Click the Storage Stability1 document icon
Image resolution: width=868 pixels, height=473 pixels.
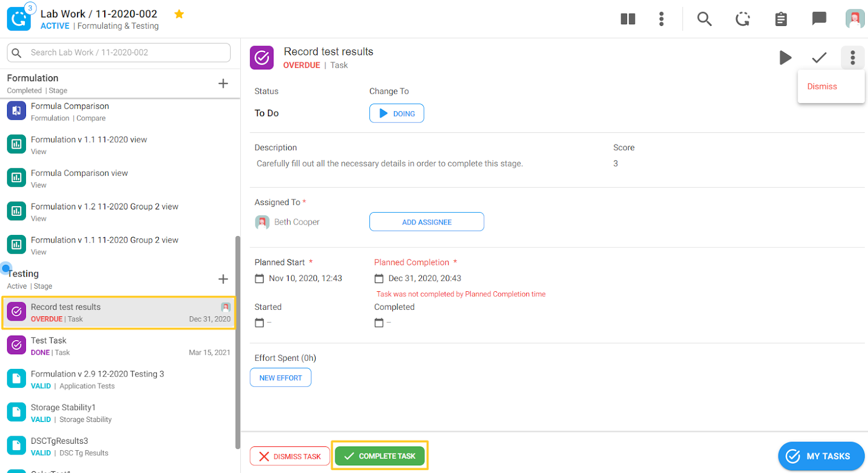coord(16,412)
